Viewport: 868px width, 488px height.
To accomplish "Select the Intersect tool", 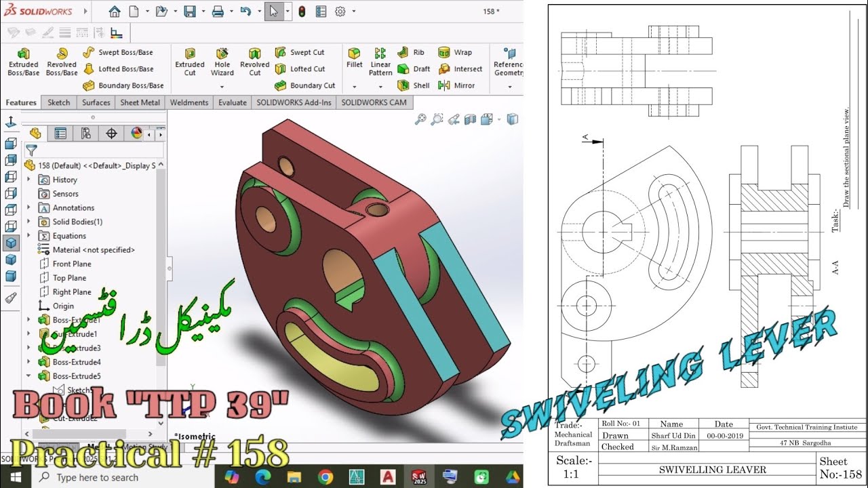I will (x=460, y=68).
